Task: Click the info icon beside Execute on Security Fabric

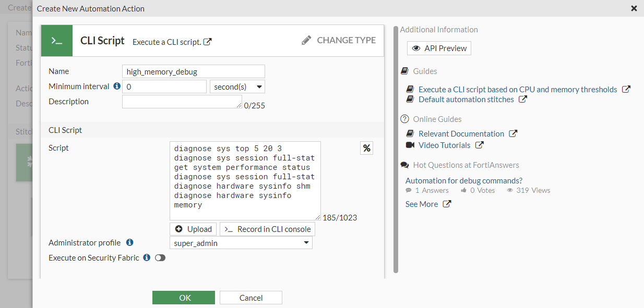Action: pyautogui.click(x=146, y=257)
